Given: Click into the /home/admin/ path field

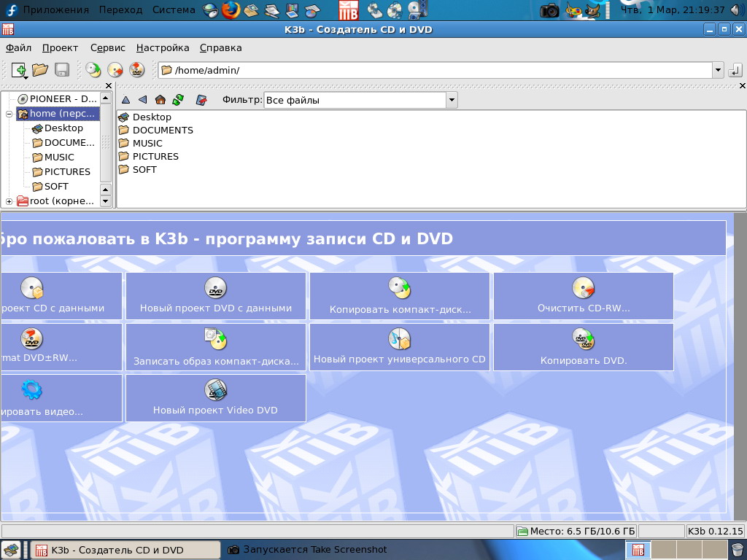Looking at the screenshot, I should (x=436, y=71).
